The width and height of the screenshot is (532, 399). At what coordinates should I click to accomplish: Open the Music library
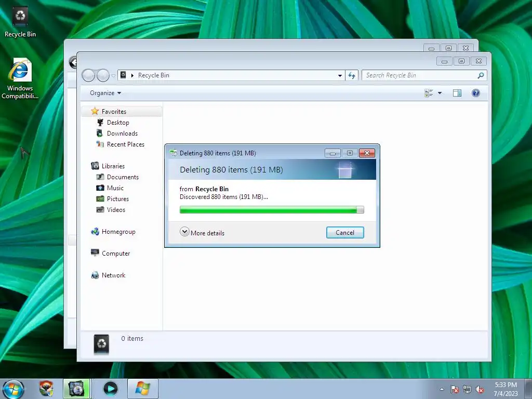[x=115, y=188]
